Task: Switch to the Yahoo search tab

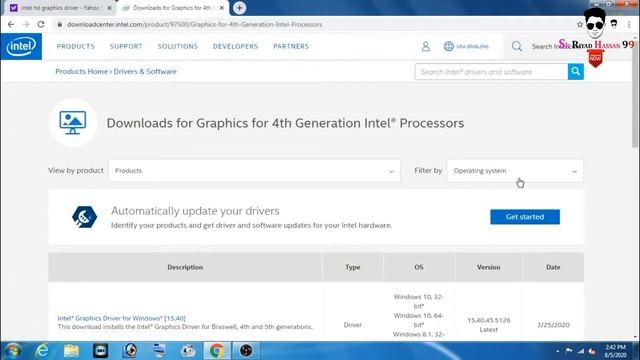Action: [59, 8]
